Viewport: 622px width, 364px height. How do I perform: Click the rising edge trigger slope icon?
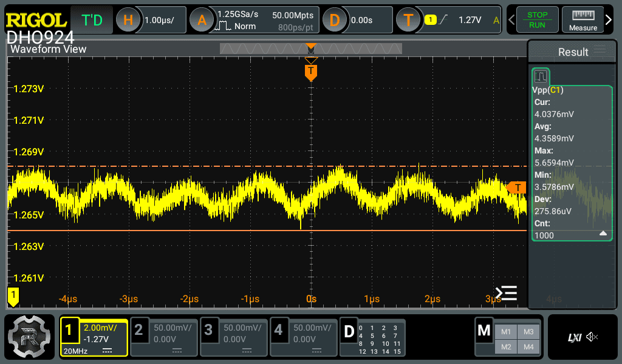click(443, 19)
